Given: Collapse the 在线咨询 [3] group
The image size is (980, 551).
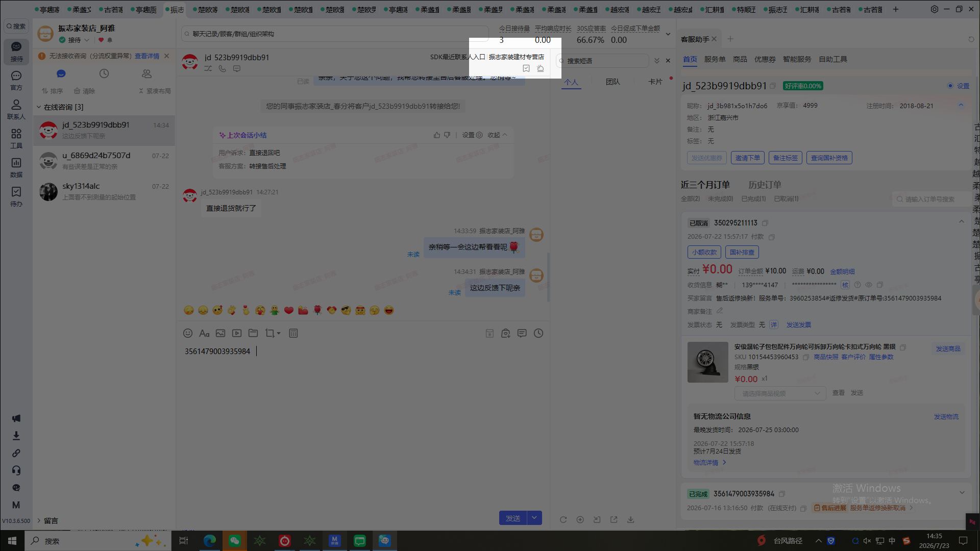Looking at the screenshot, I should pyautogui.click(x=39, y=107).
